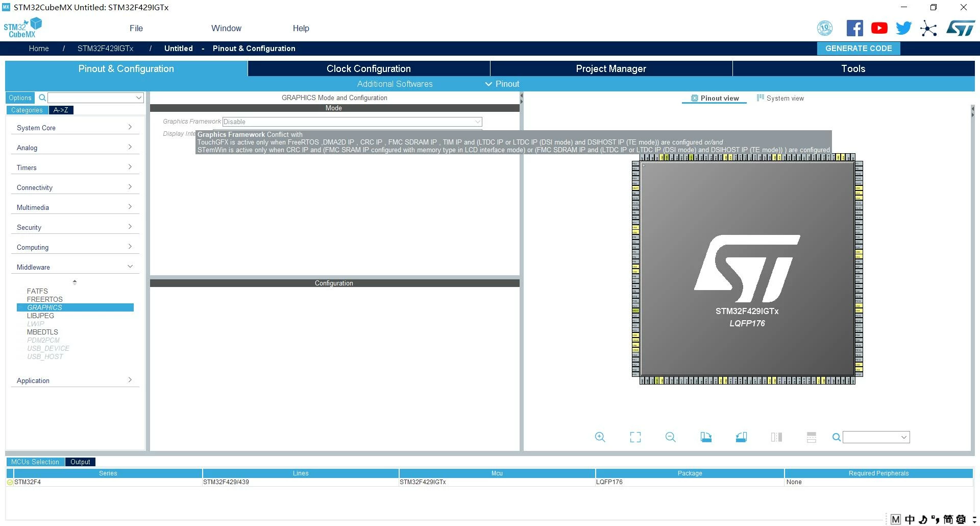Screen dimensions: 980x526
Task: Click the horizontal flip icon
Action: point(776,437)
